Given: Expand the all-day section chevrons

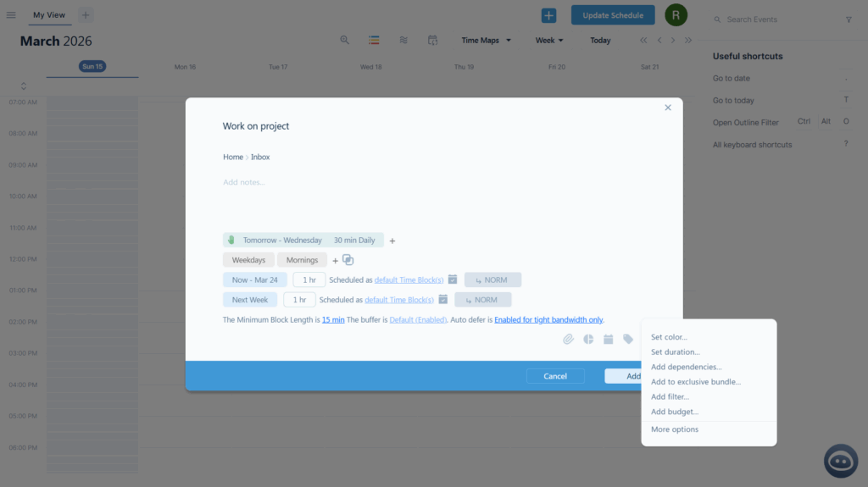Looking at the screenshot, I should [23, 86].
